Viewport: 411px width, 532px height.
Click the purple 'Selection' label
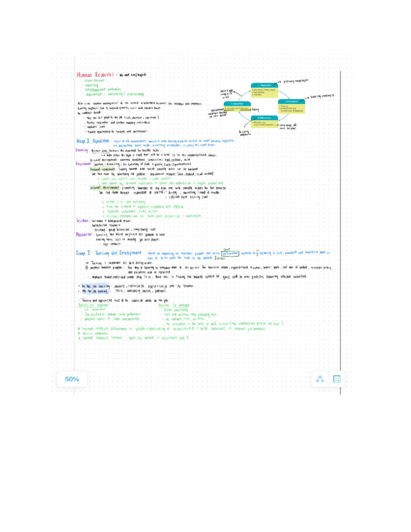click(82, 221)
